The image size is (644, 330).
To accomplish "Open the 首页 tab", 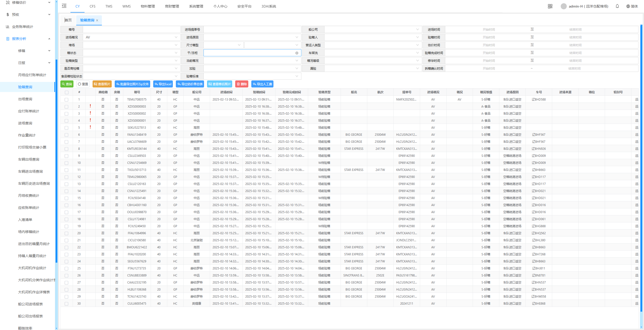I will point(68,20).
